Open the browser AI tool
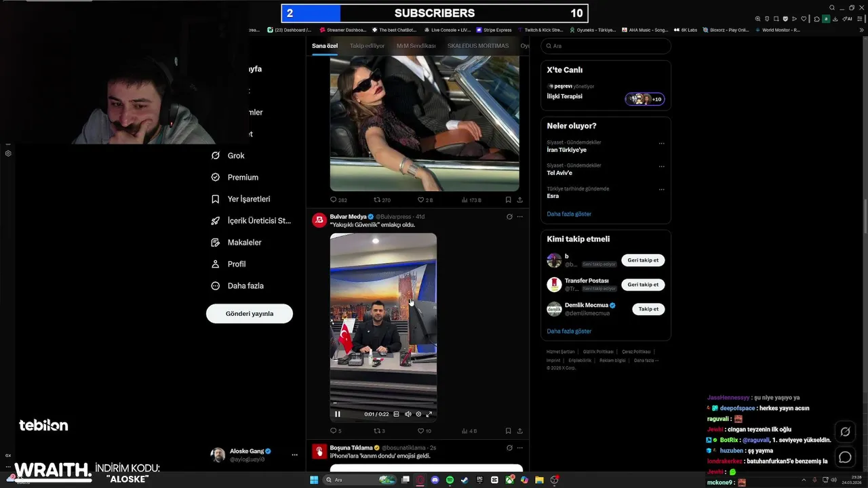The image size is (868, 488). click(848, 19)
